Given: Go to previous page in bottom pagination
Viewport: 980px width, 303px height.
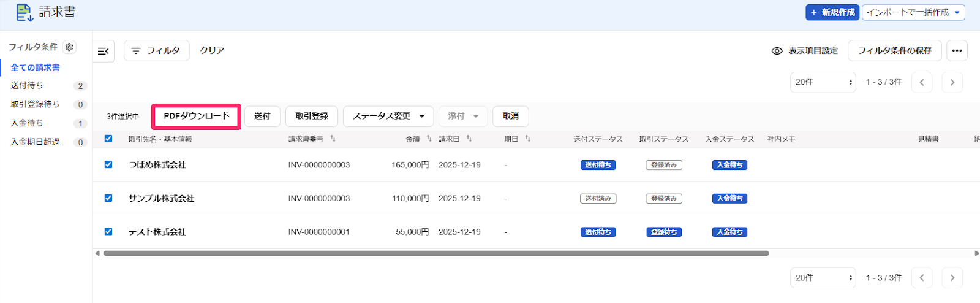Looking at the screenshot, I should click(x=922, y=278).
